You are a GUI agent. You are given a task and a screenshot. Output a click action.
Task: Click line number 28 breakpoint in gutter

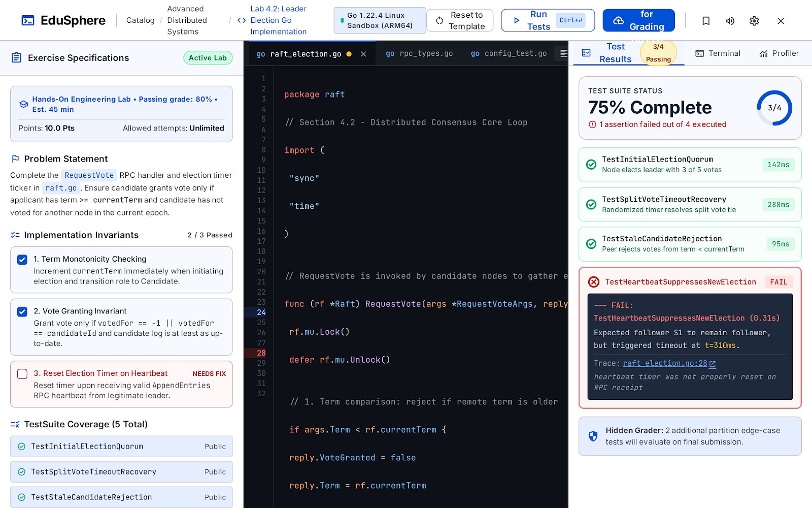tap(261, 353)
